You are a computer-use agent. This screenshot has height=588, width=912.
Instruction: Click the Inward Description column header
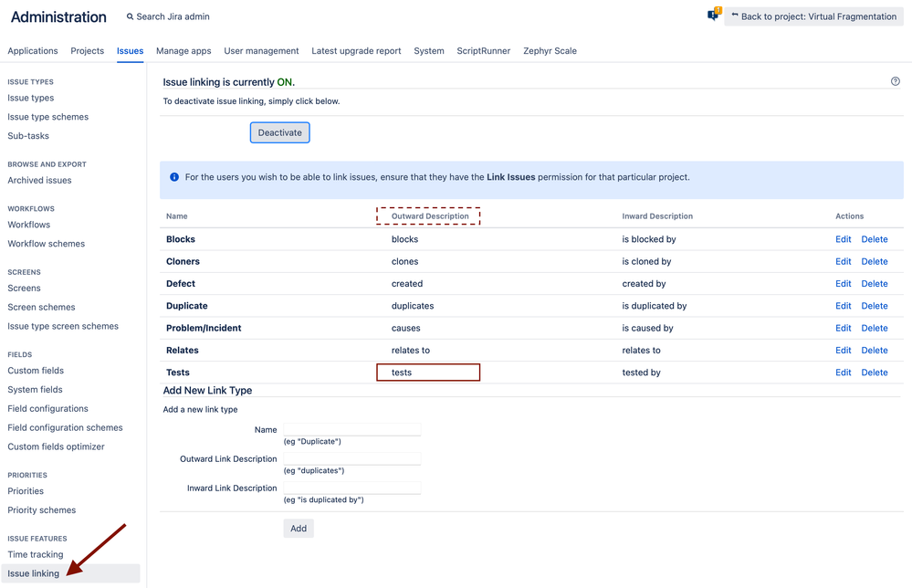coord(657,215)
